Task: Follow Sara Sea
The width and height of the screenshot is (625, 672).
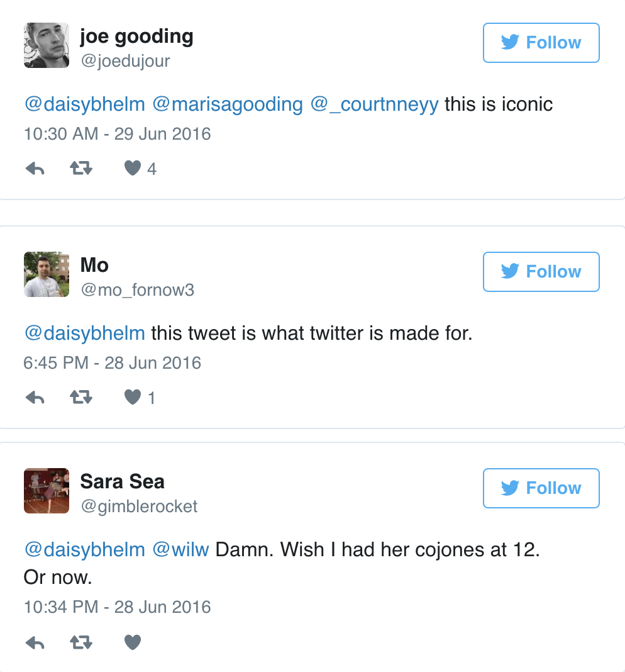Action: (x=541, y=488)
